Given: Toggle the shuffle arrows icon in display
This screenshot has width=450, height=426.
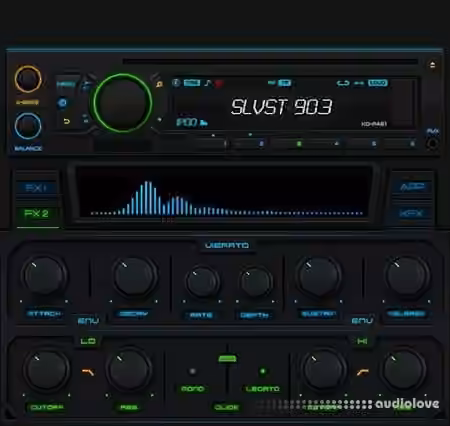Looking at the screenshot, I should (359, 83).
